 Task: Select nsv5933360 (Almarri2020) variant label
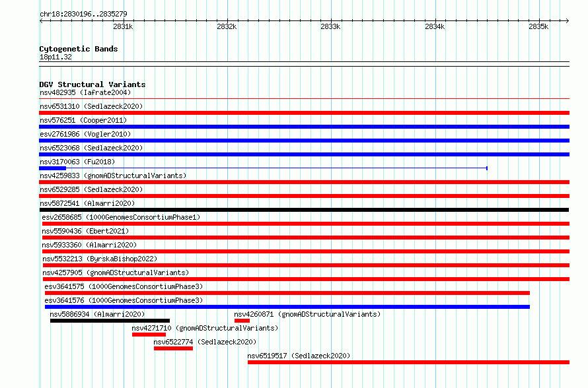point(89,245)
